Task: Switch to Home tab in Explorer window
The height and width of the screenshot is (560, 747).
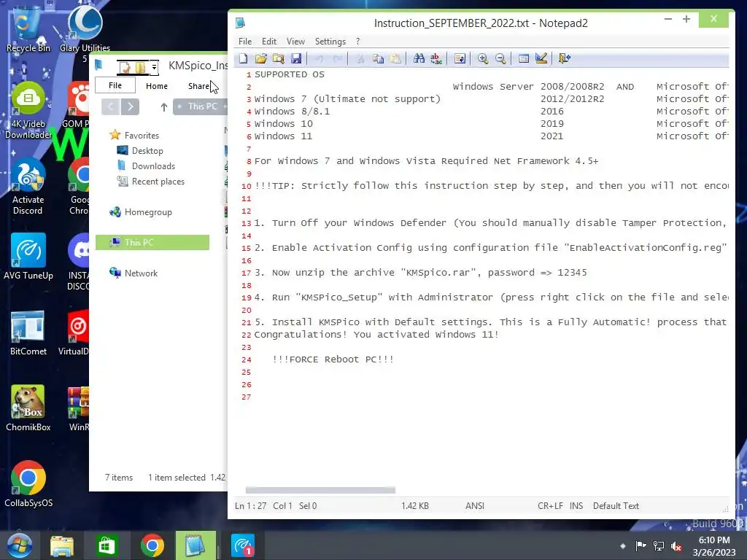Action: 157,86
